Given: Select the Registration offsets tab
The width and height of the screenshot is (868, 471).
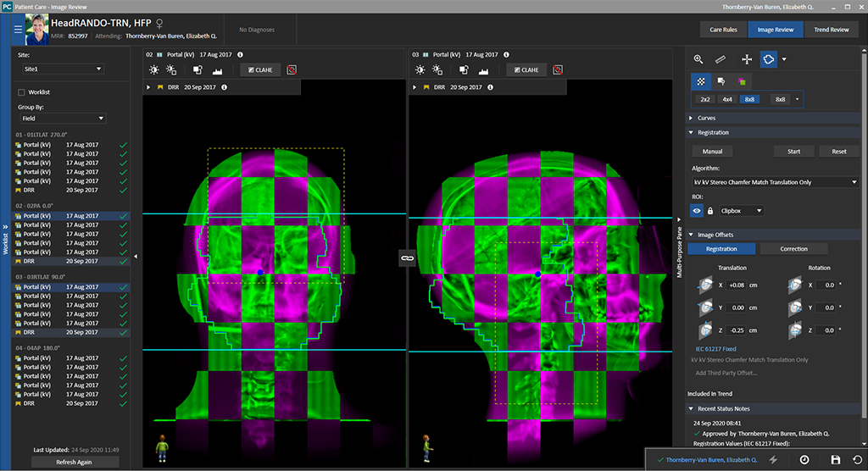Looking at the screenshot, I should (x=721, y=249).
